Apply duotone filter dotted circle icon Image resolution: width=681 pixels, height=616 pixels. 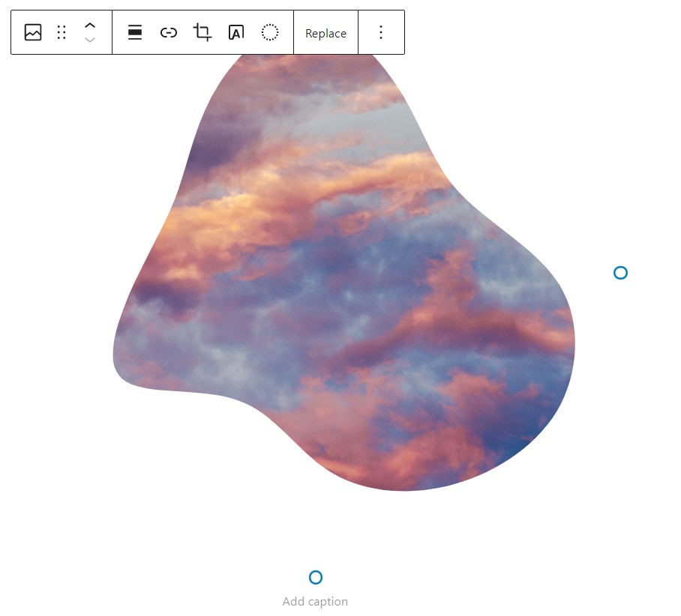coord(270,32)
